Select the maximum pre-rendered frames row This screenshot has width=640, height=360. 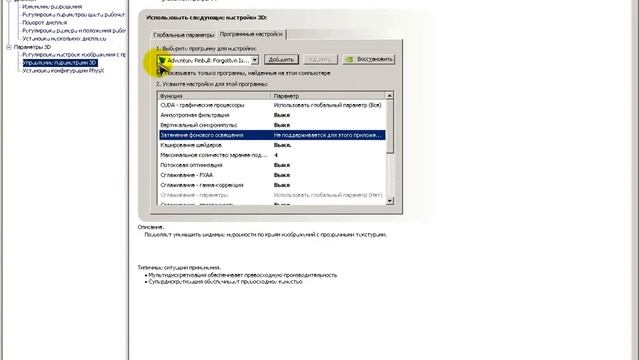tap(272, 155)
